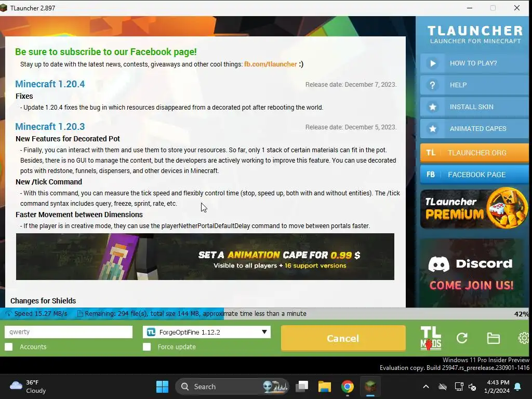Open the HELP menu item
The height and width of the screenshot is (399, 532).
[x=474, y=85]
